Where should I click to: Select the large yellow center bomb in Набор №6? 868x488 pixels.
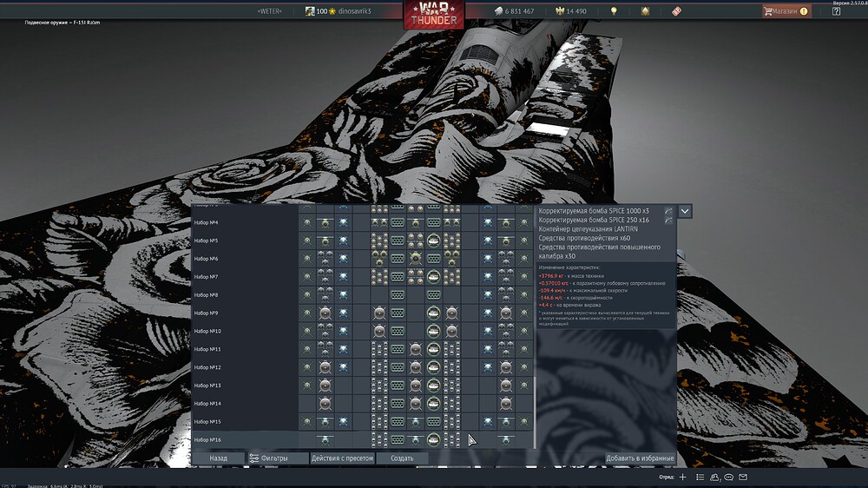(416, 259)
